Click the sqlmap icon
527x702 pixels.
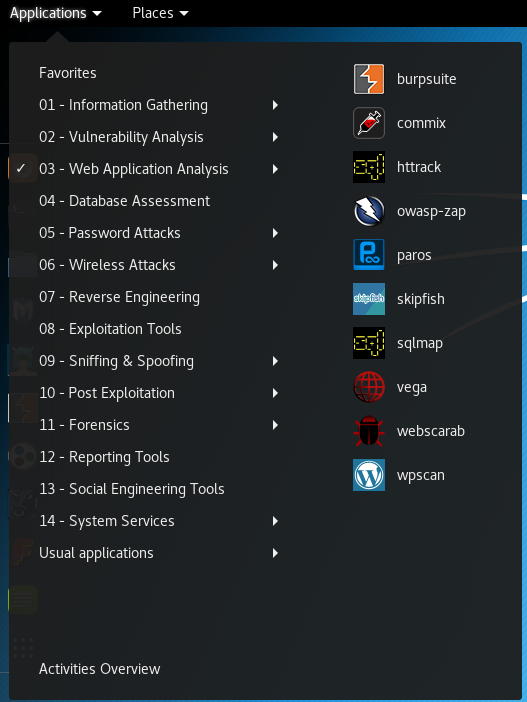pyautogui.click(x=368, y=343)
